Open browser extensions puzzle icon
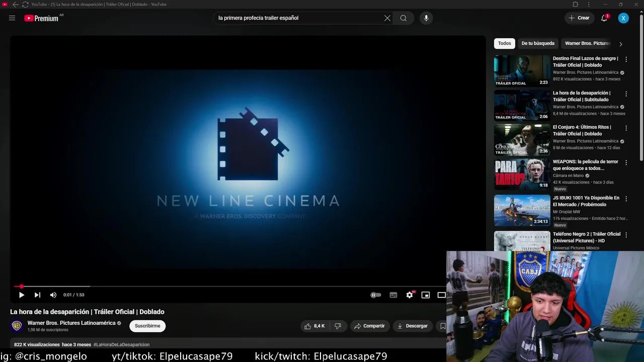 (x=575, y=4)
